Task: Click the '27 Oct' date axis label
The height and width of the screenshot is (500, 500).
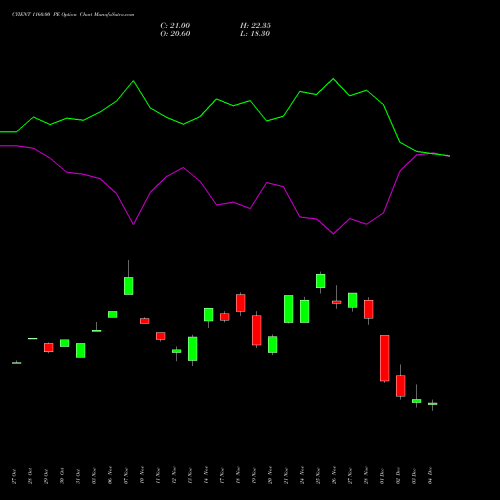Action: tap(14, 476)
